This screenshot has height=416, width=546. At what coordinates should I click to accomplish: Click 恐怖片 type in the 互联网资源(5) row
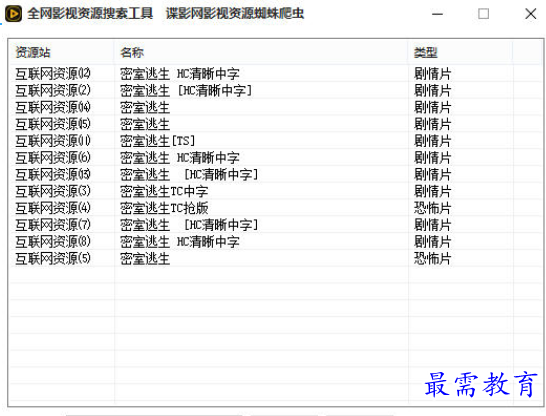(432, 258)
